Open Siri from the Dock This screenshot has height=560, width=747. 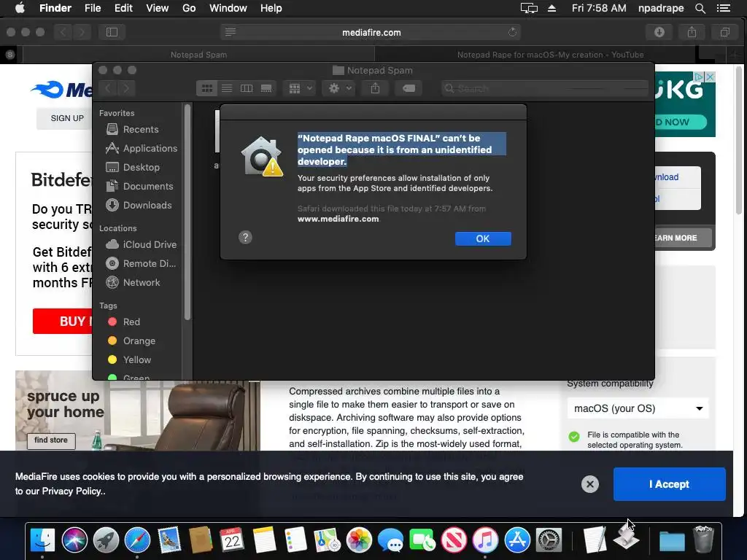click(74, 540)
